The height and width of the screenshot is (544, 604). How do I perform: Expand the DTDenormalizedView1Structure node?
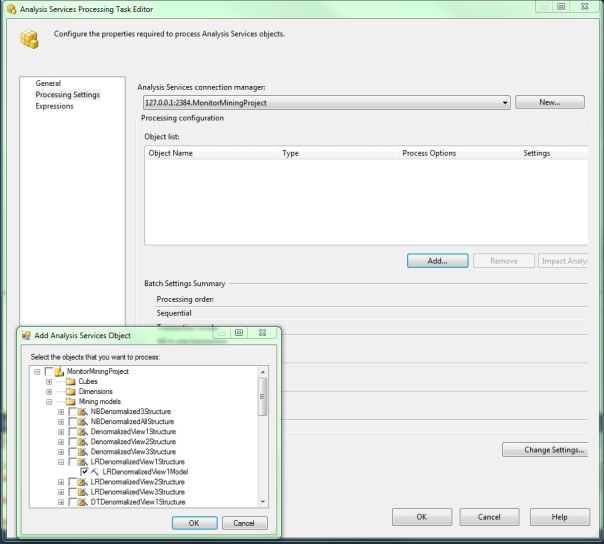(61, 502)
